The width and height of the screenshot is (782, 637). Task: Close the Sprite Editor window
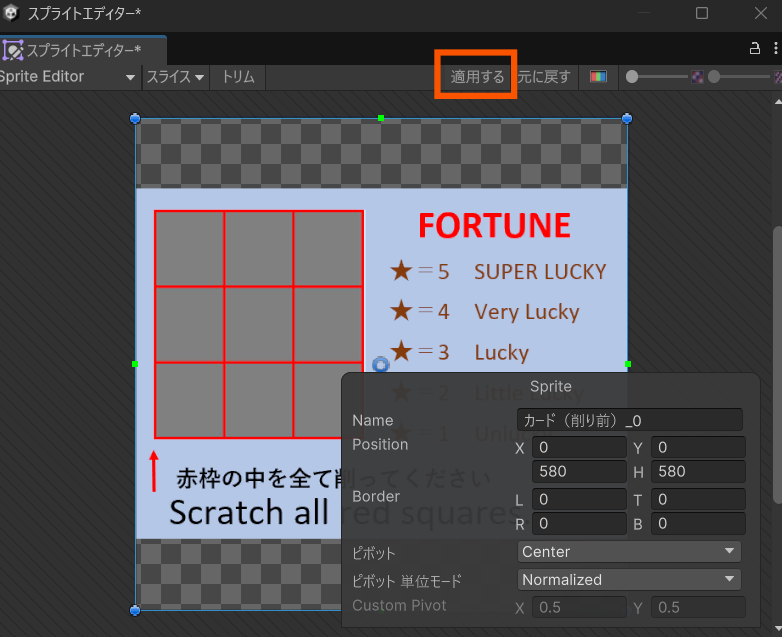[x=761, y=13]
